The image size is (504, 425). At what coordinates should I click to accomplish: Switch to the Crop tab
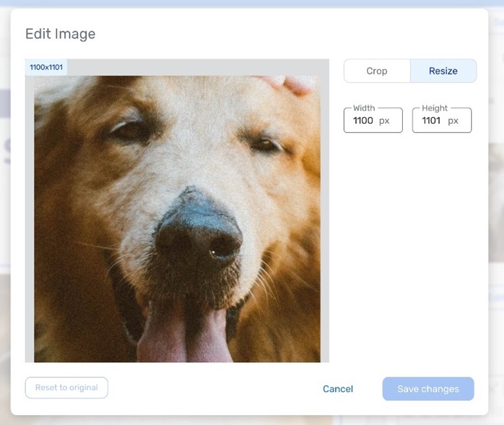pyautogui.click(x=377, y=71)
